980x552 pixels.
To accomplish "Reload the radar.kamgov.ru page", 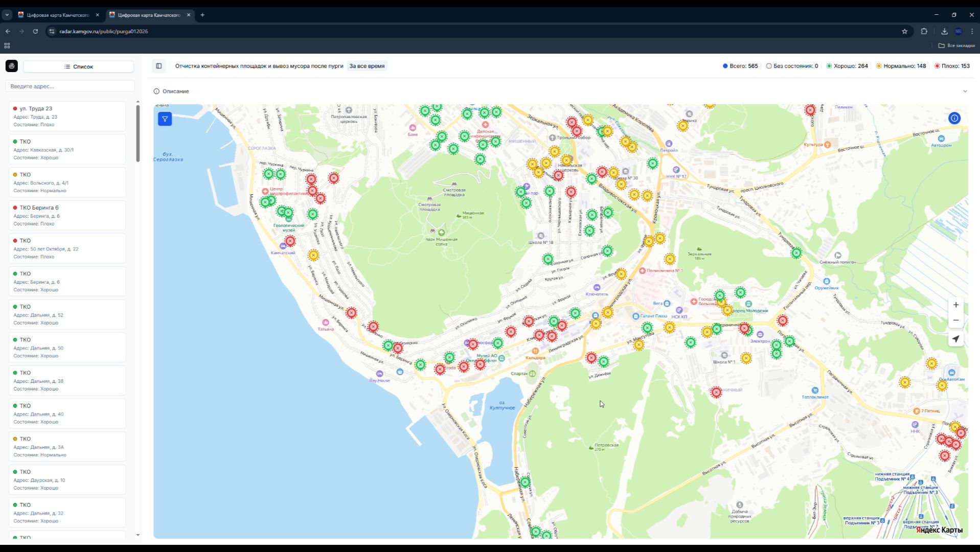I will point(35,31).
